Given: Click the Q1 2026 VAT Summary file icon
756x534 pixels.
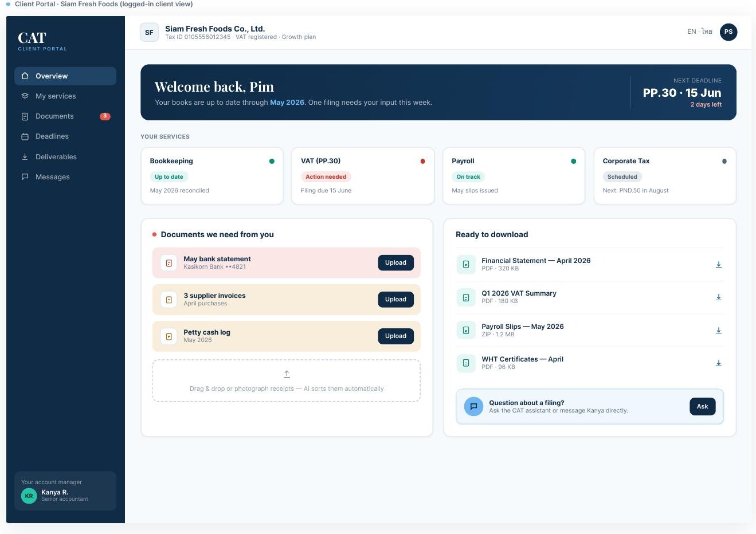Looking at the screenshot, I should click(466, 297).
